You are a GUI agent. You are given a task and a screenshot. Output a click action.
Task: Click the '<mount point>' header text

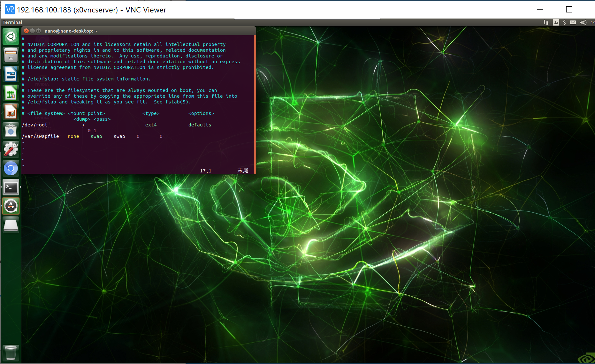click(86, 113)
